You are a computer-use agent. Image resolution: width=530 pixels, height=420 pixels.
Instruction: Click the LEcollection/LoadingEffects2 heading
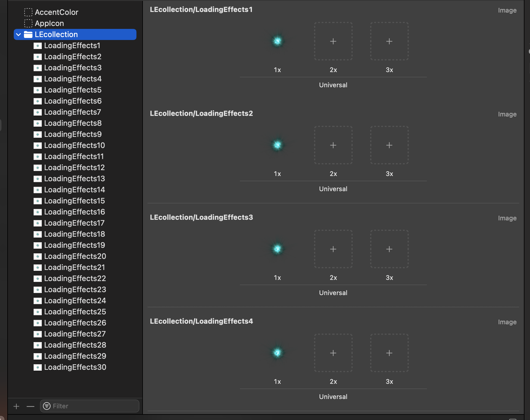(x=201, y=114)
